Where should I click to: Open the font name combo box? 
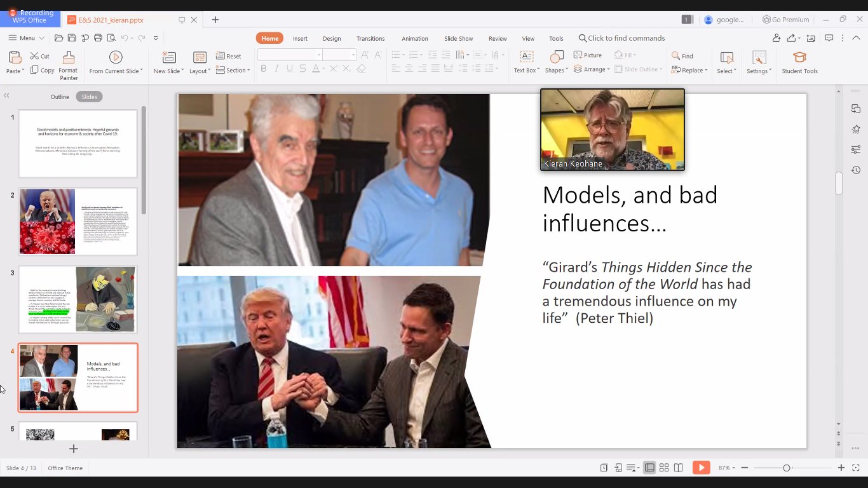(x=290, y=55)
